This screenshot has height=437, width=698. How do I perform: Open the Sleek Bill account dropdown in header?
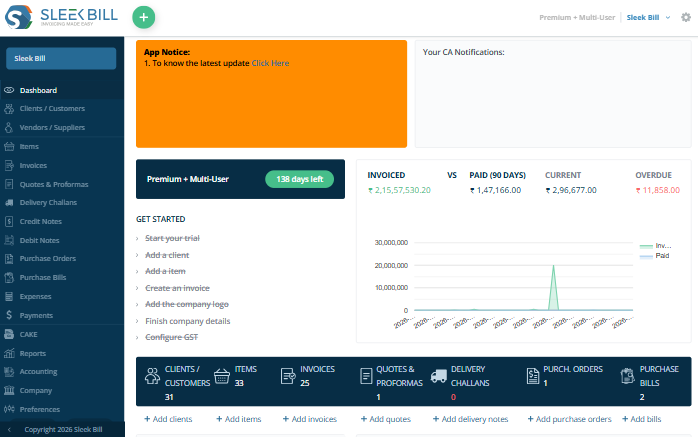pos(648,17)
